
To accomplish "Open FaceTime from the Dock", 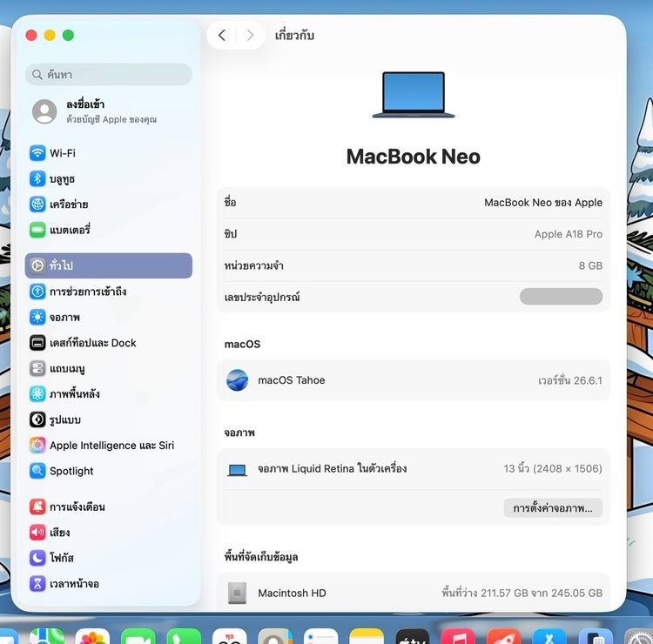I will (x=138, y=636).
